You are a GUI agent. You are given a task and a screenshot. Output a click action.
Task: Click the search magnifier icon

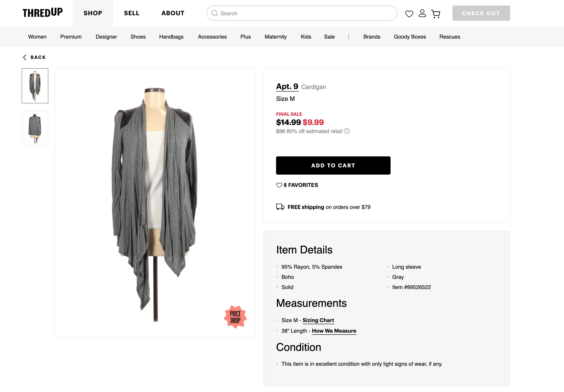click(x=214, y=13)
